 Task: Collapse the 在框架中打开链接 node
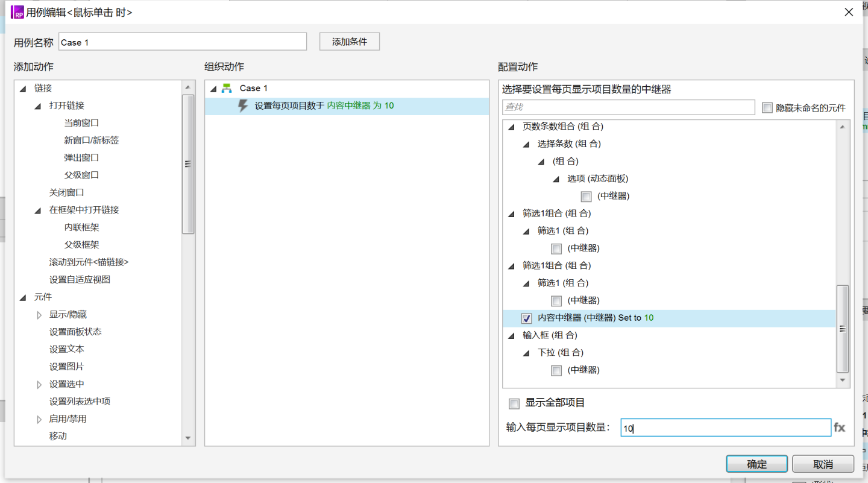pos(38,210)
